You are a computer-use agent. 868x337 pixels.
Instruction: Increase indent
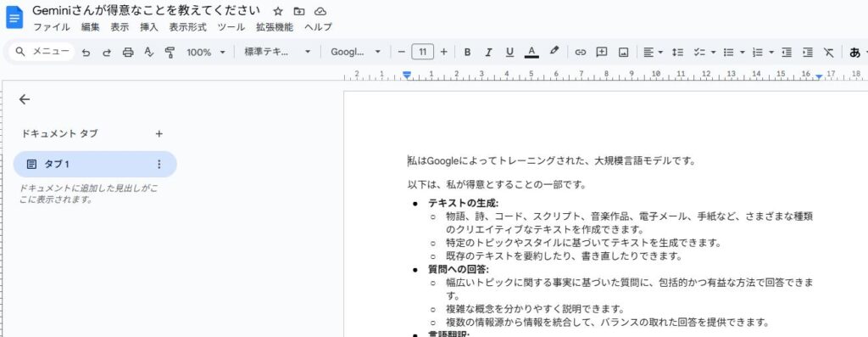(x=808, y=52)
